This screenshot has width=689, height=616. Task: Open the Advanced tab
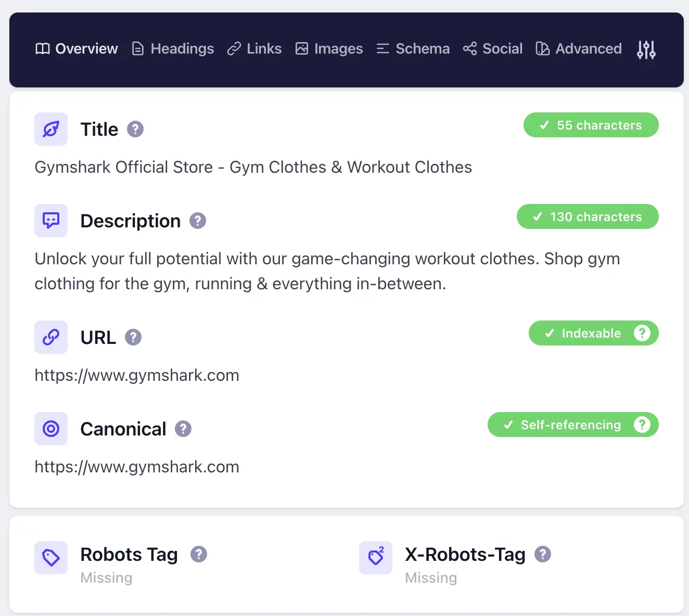tap(579, 49)
